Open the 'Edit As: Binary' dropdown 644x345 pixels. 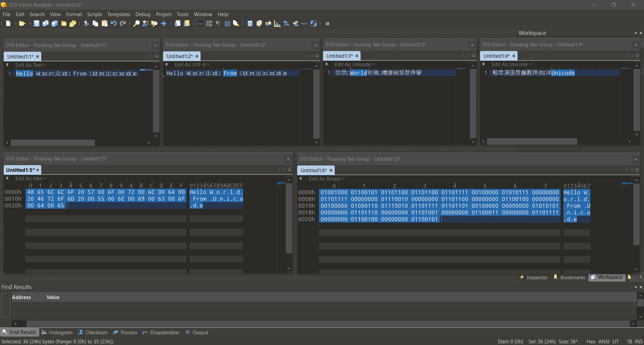click(x=327, y=179)
